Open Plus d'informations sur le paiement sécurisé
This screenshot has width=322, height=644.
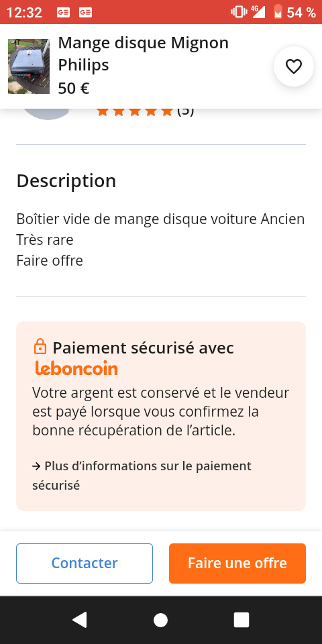coord(142,476)
